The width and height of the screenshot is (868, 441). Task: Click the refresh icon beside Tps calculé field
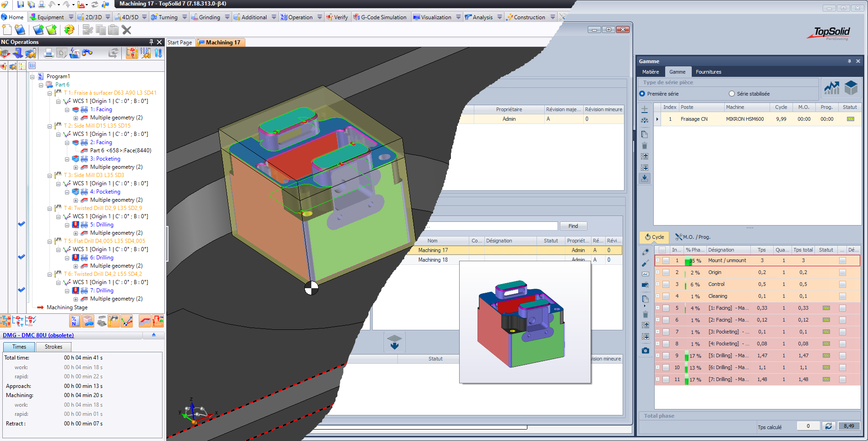(x=829, y=426)
